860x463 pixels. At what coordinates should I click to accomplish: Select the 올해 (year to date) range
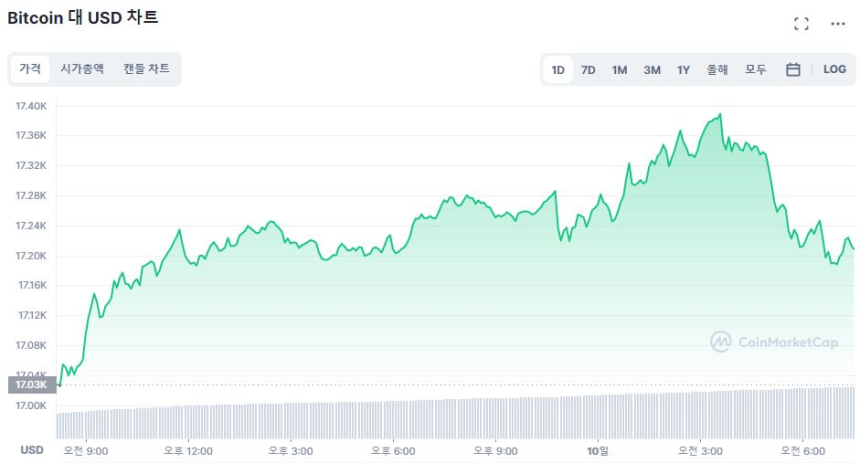717,70
